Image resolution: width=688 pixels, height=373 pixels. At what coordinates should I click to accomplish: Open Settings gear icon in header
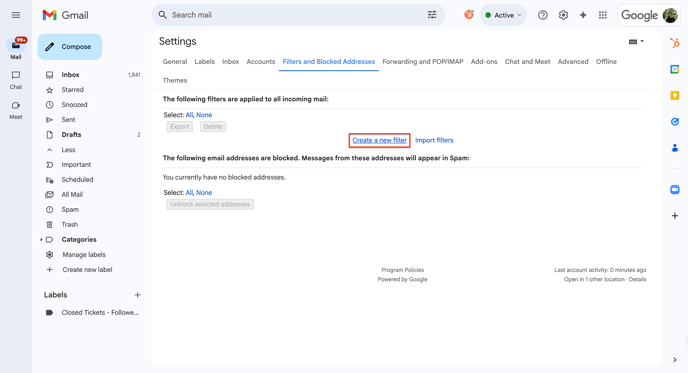563,15
